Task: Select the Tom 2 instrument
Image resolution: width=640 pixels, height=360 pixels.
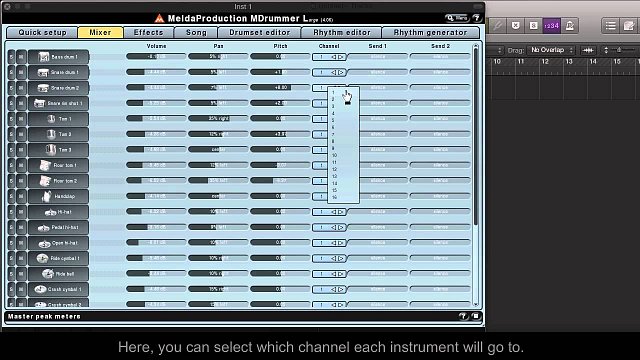Action: [58, 134]
